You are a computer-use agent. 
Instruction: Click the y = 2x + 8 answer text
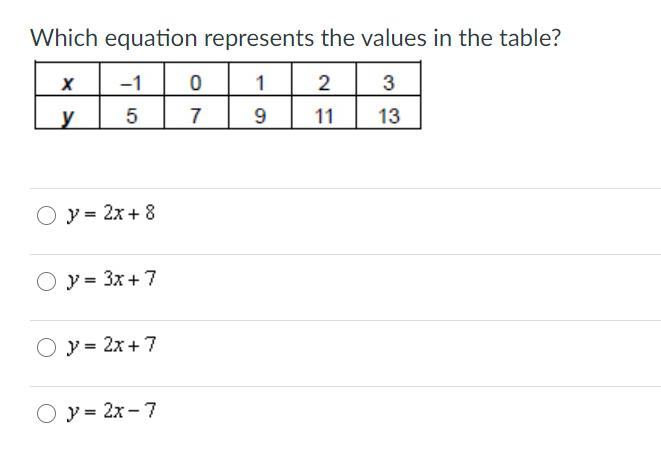(x=111, y=214)
